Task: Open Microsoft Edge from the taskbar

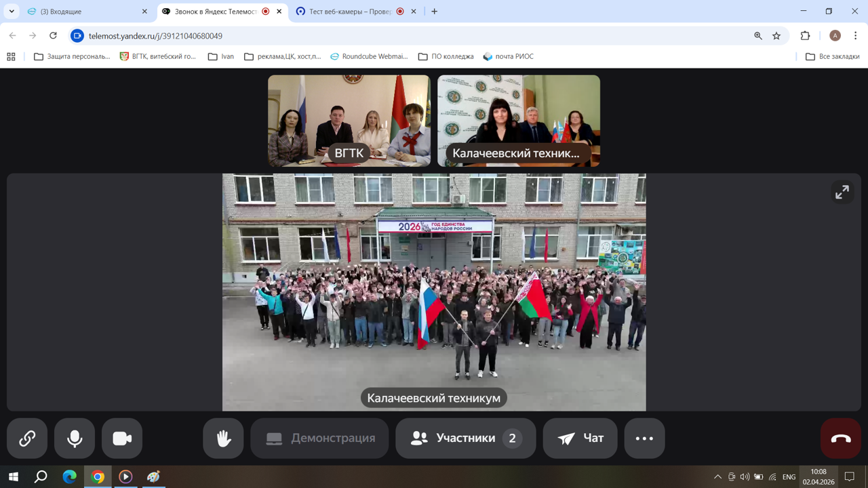Action: click(69, 476)
